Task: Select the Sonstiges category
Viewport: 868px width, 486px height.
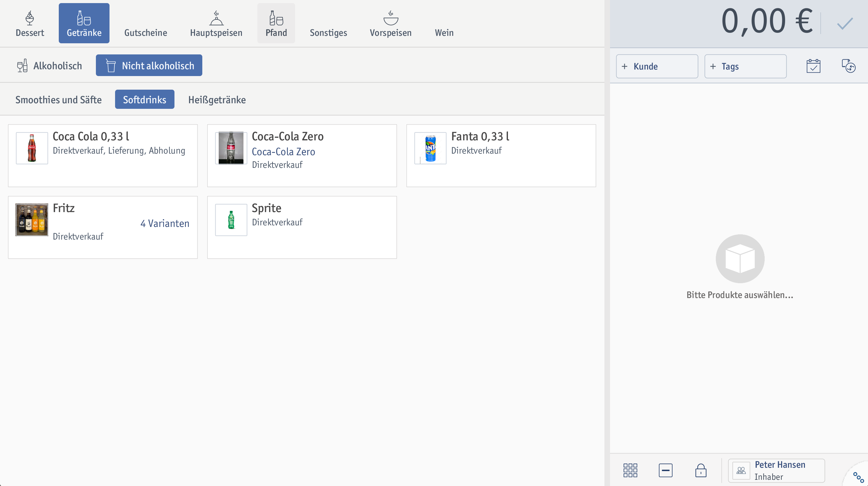Action: [328, 23]
